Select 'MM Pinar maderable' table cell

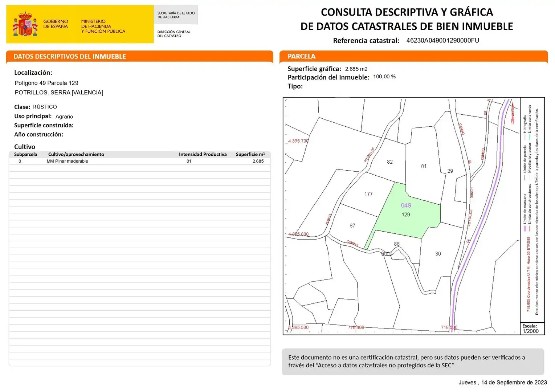click(67, 161)
